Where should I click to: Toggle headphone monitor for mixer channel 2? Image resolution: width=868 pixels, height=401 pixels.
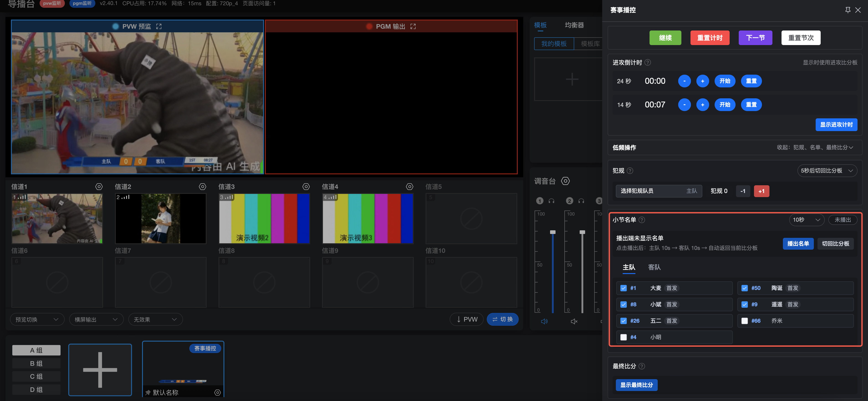tap(581, 201)
